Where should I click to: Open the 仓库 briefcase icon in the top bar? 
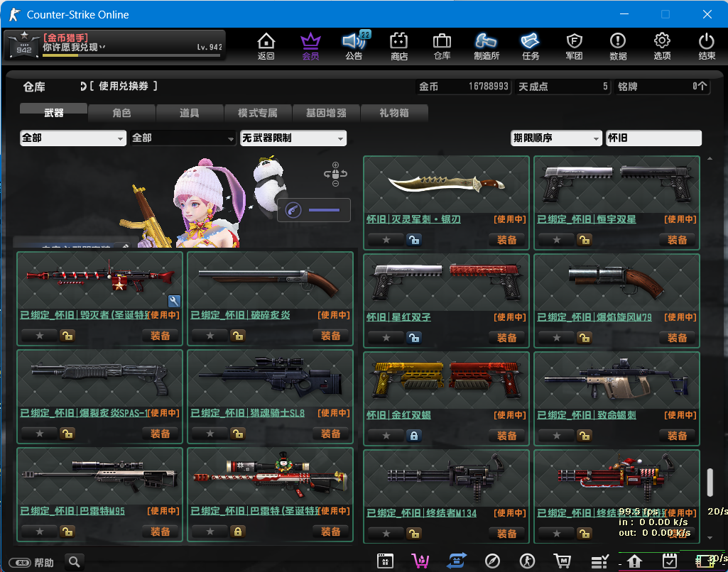click(442, 46)
